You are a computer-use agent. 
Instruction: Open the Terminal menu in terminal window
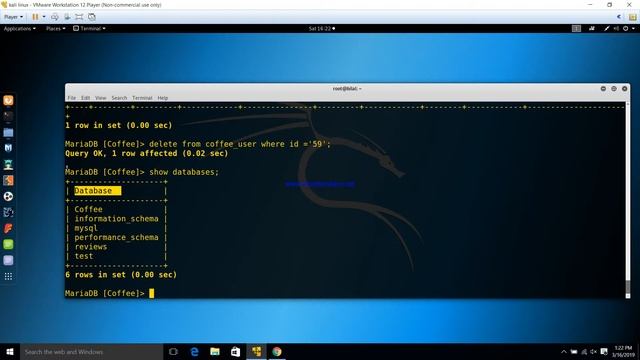[x=142, y=98]
